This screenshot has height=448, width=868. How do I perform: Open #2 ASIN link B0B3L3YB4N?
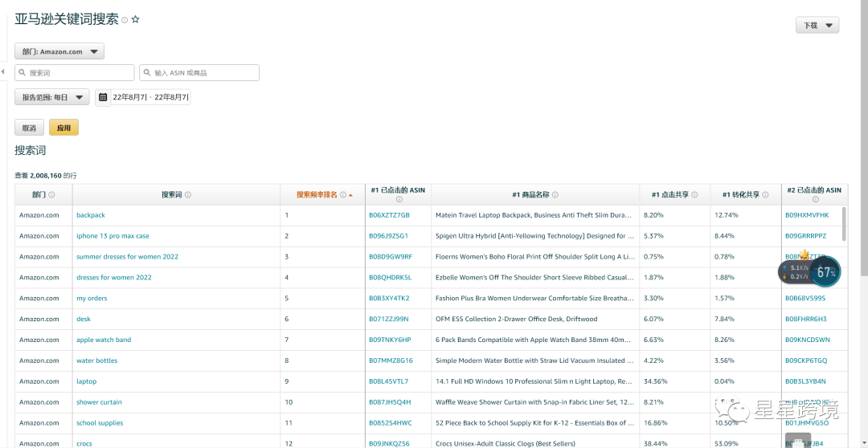point(805,381)
